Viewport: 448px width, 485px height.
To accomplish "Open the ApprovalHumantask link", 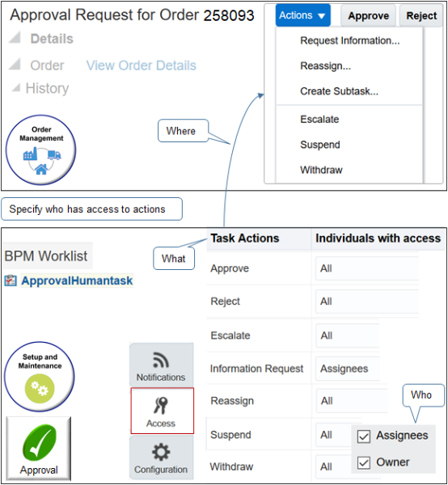I will coord(77,280).
